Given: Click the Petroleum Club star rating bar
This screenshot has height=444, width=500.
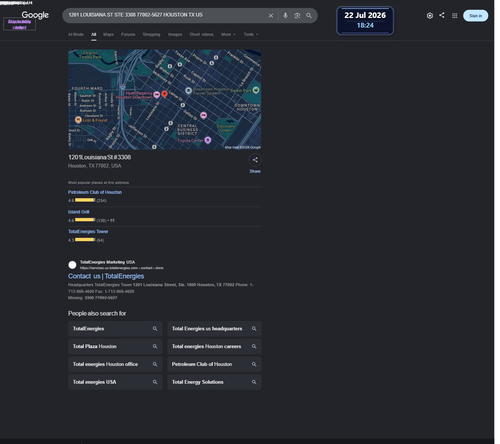Looking at the screenshot, I should (x=85, y=200).
